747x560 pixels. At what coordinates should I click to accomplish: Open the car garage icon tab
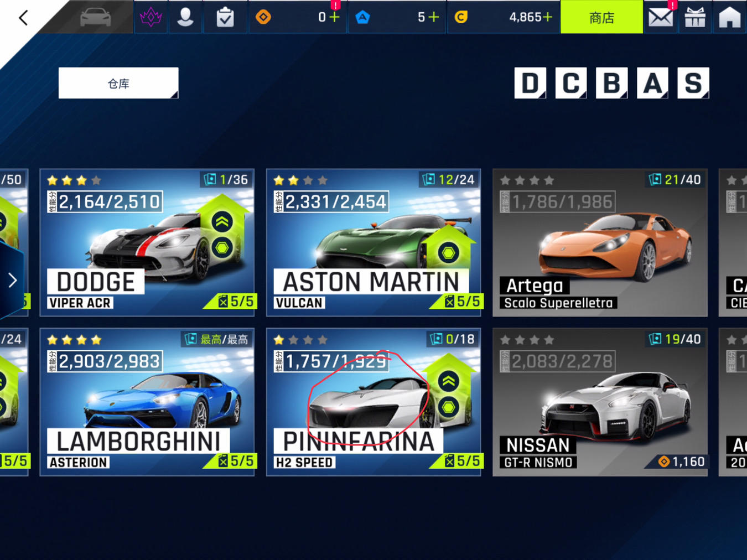95,17
